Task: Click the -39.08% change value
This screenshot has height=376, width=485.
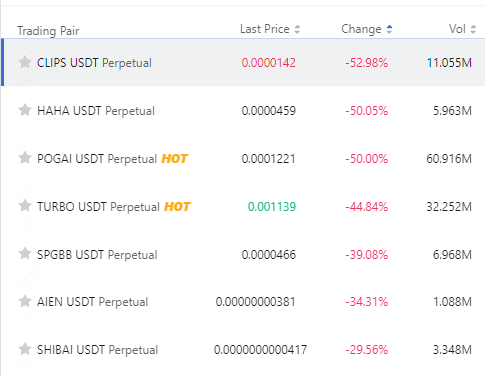Action: 367,255
